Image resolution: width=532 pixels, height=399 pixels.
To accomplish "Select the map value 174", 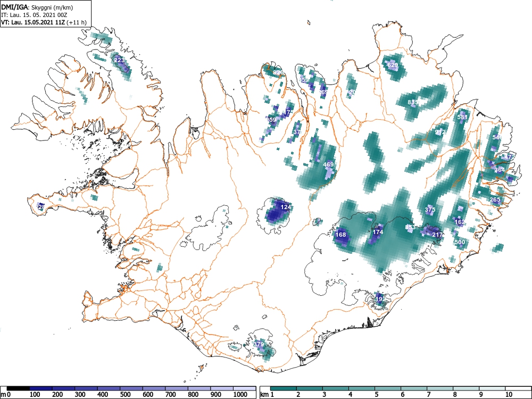I will point(378,232).
